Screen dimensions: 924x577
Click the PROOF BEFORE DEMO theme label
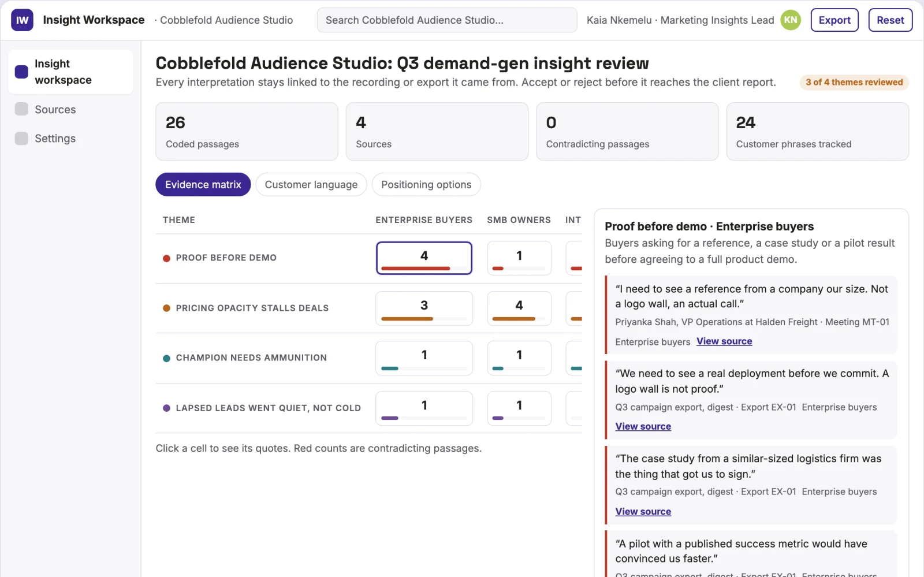pyautogui.click(x=226, y=258)
